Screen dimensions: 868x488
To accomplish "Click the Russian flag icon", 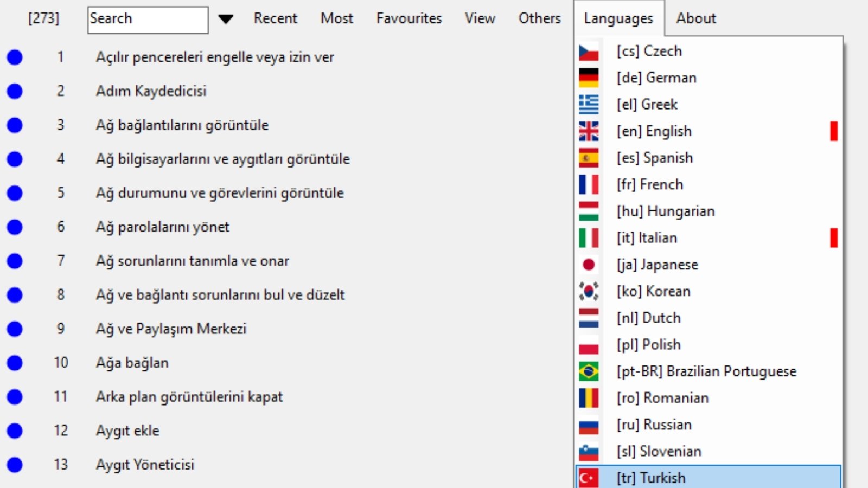I will pos(589,425).
